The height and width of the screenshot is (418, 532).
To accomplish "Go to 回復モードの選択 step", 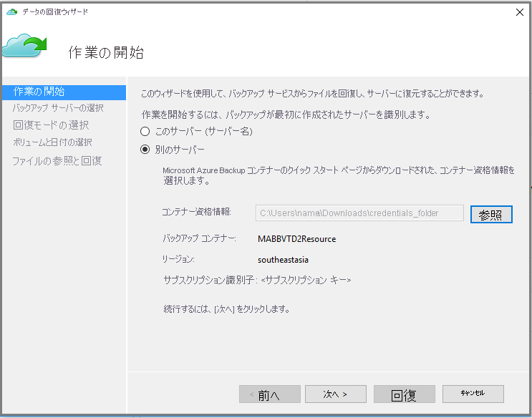I will (x=51, y=125).
